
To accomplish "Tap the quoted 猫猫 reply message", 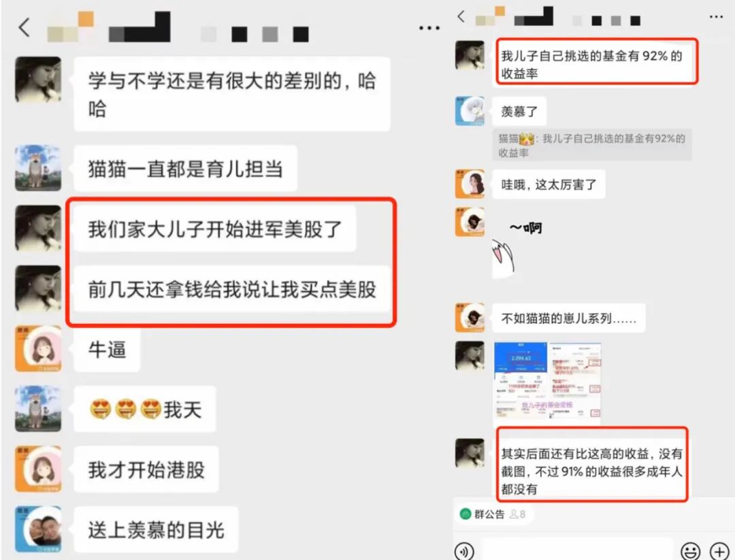I will [x=592, y=145].
